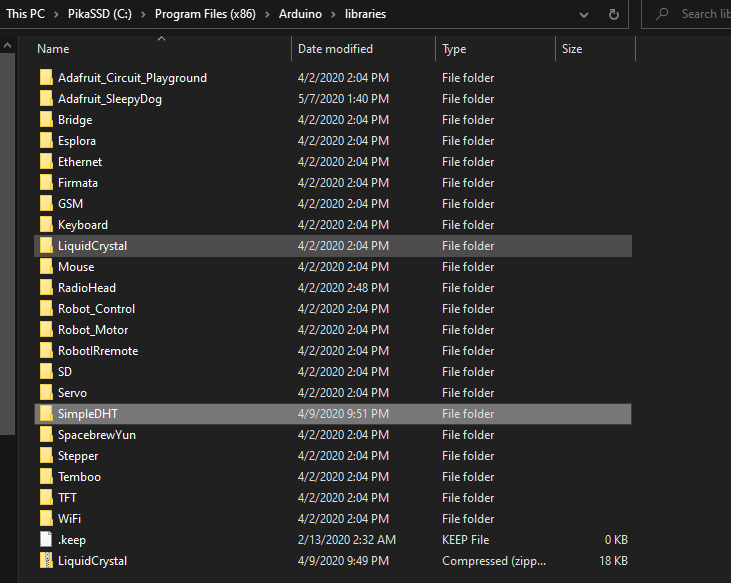Navigate to Program Files (x86) breadcrumb

(x=204, y=15)
